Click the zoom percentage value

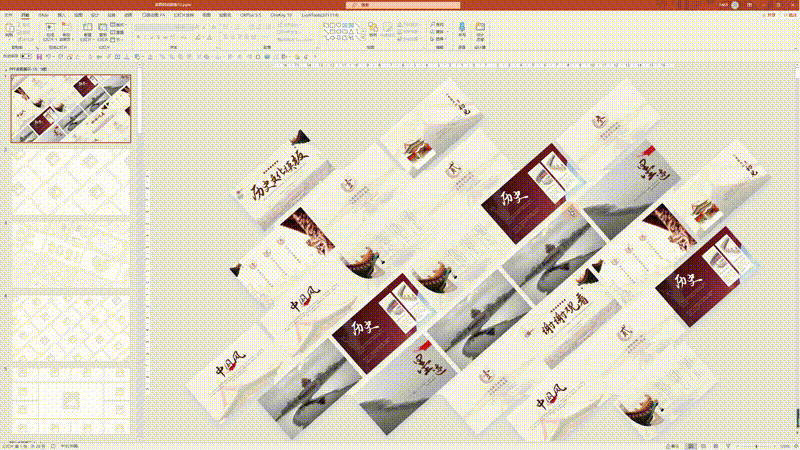pyautogui.click(x=784, y=446)
